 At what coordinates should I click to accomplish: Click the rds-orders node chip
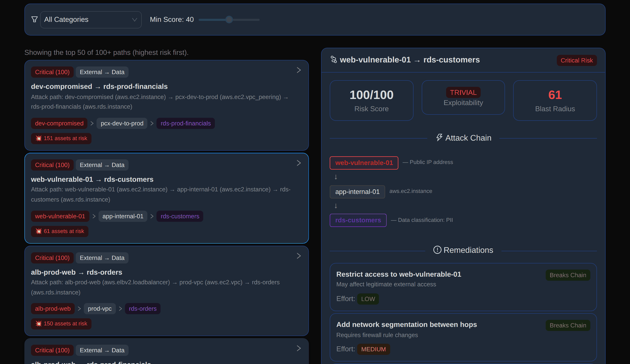tap(143, 309)
